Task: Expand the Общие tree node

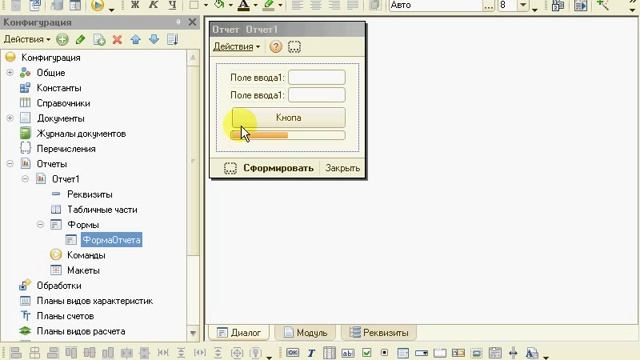Action: (10, 73)
